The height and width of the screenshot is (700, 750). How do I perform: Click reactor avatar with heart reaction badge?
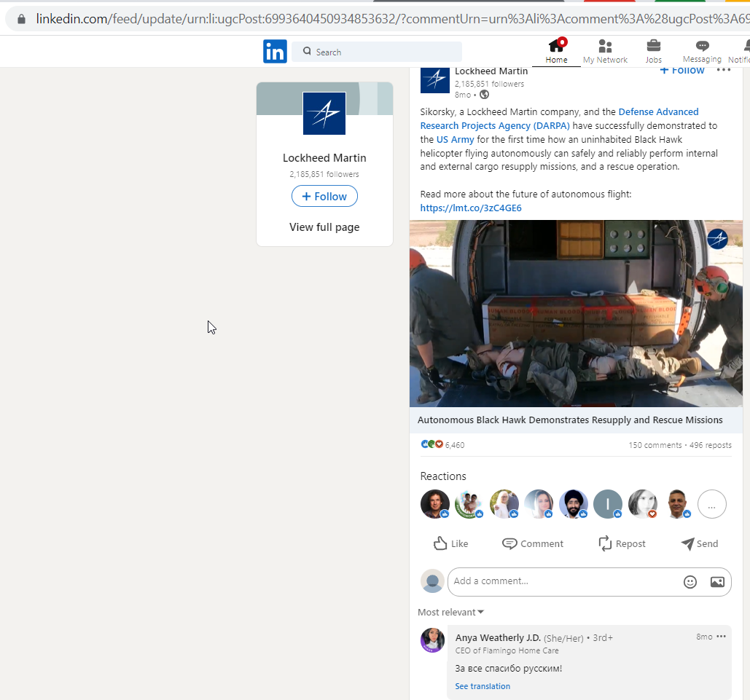click(x=642, y=504)
